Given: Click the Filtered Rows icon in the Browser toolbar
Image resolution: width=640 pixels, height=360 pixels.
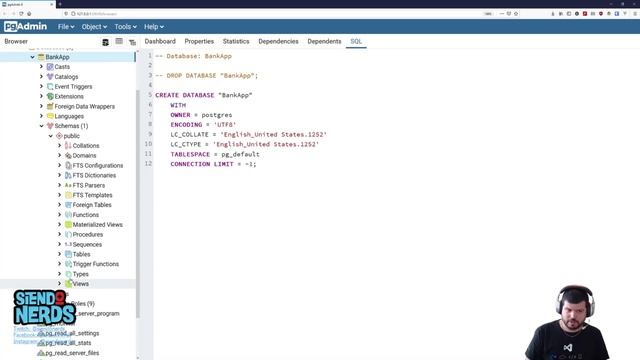Looking at the screenshot, I should pyautogui.click(x=132, y=42).
